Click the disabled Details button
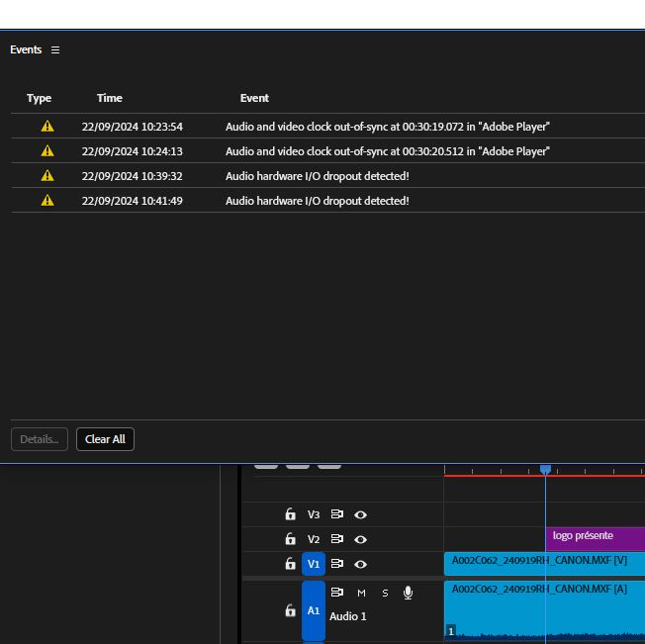 [40, 439]
